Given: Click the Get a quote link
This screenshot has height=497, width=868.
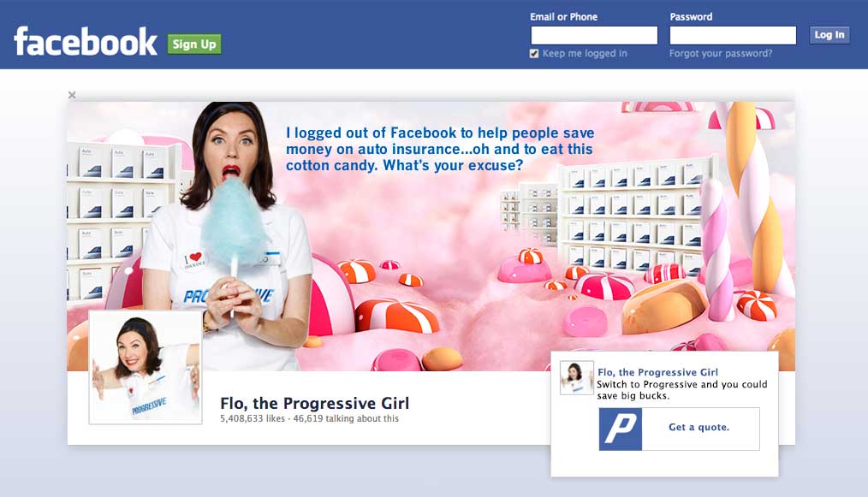Looking at the screenshot, I should (699, 427).
